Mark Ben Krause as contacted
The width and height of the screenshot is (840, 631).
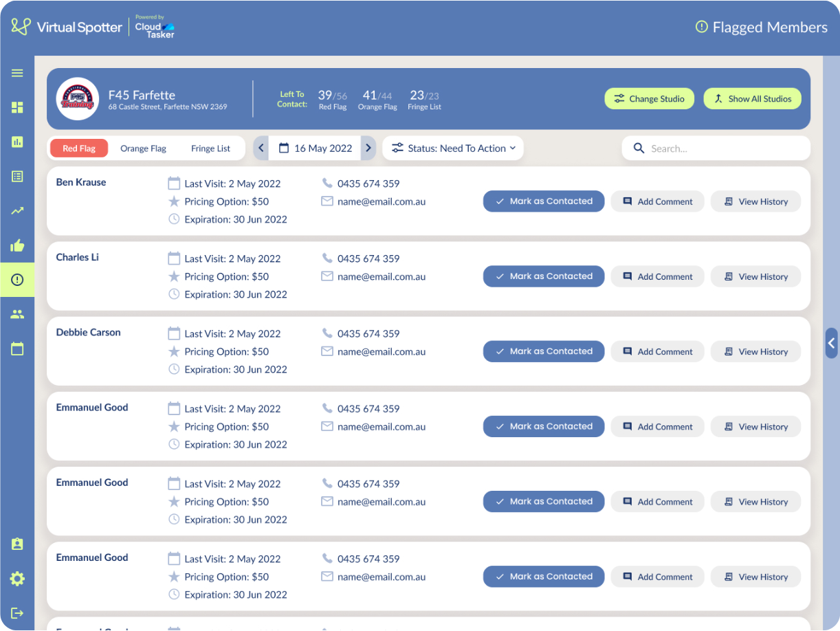pyautogui.click(x=544, y=201)
